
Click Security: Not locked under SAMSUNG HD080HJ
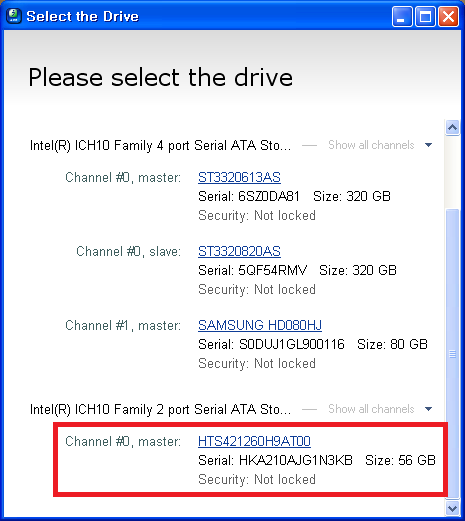pos(257,363)
